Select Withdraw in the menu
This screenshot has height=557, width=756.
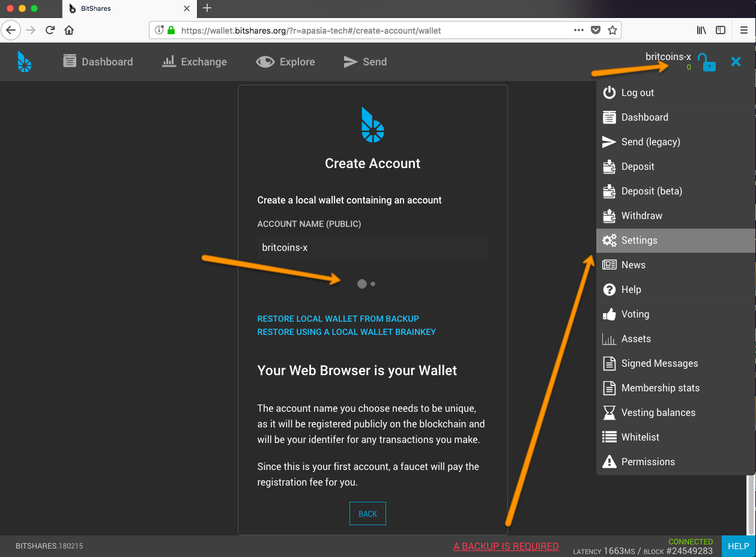click(x=676, y=215)
